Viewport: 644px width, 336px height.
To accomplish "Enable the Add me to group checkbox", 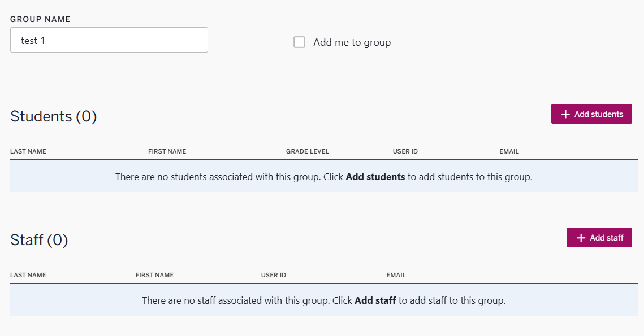I will pos(299,42).
